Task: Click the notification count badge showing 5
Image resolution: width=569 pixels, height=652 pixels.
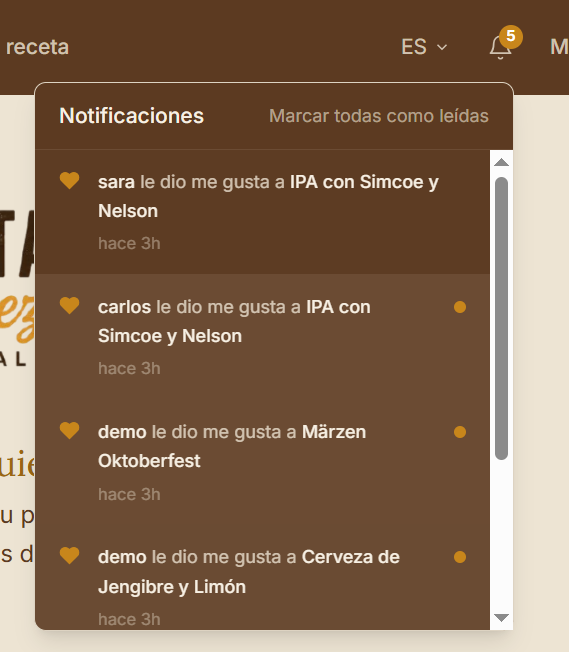Action: [x=511, y=37]
